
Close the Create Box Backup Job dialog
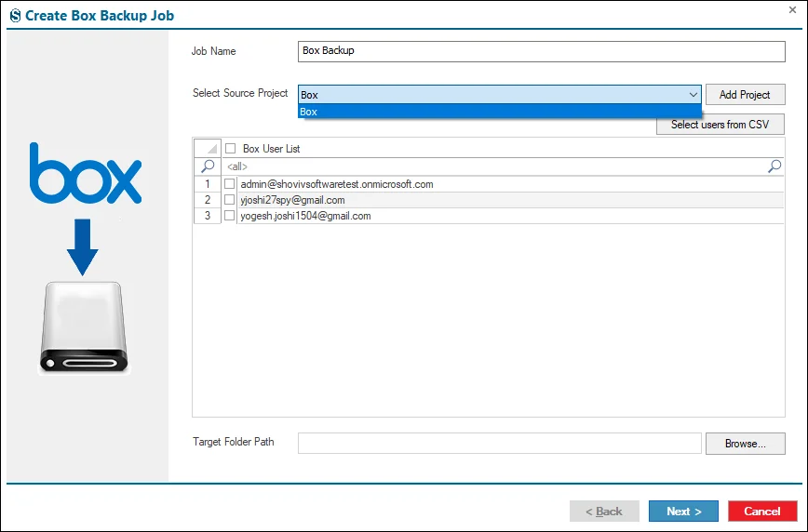click(x=792, y=10)
